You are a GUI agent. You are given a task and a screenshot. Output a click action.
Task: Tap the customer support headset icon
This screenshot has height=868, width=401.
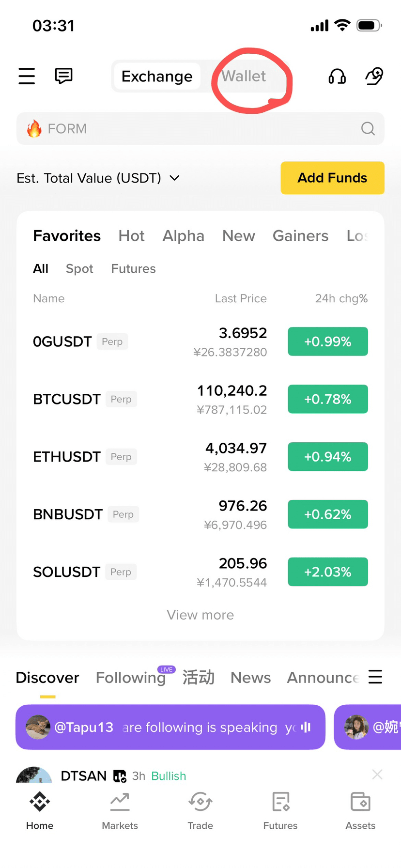(337, 76)
